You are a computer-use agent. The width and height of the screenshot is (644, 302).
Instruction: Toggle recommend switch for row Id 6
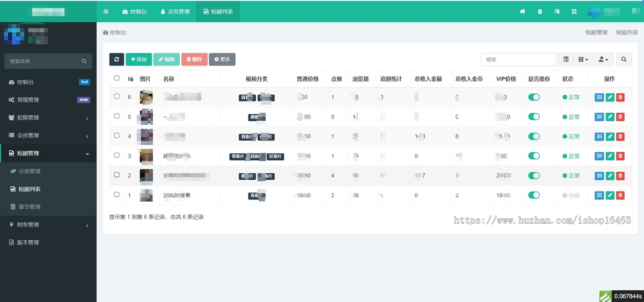tap(534, 97)
